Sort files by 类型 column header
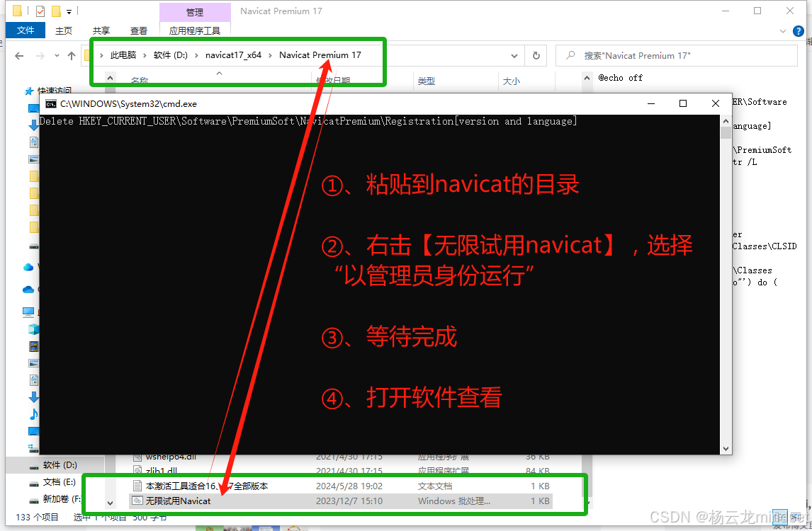Image resolution: width=812 pixels, height=531 pixels. pyautogui.click(x=427, y=81)
